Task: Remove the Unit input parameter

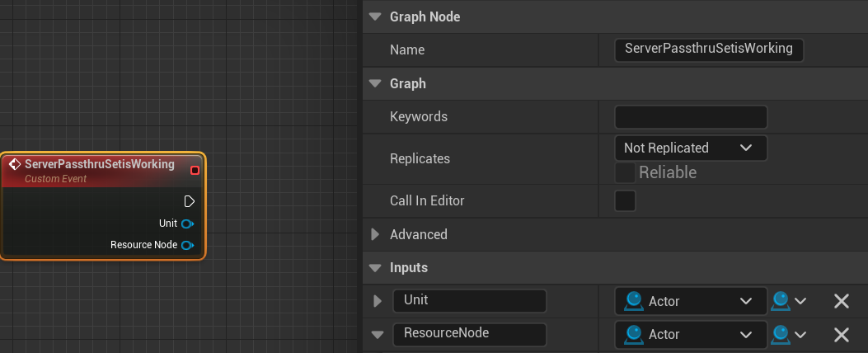Action: [x=841, y=301]
